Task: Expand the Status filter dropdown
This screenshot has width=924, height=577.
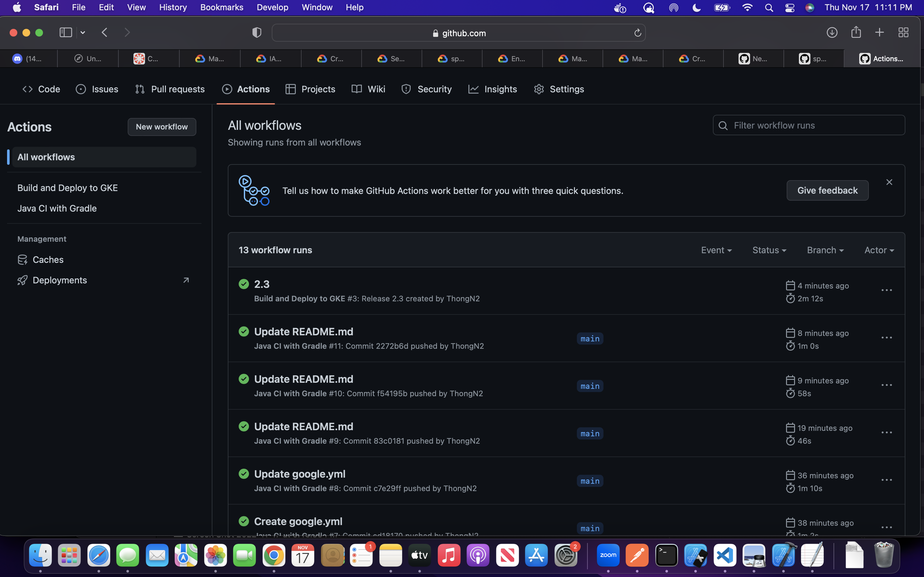Action: point(769,250)
